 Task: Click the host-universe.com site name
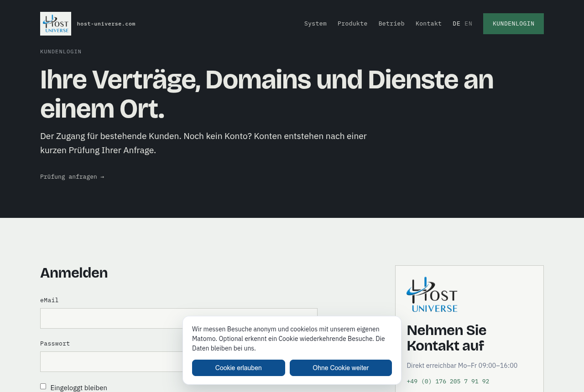coord(106,24)
